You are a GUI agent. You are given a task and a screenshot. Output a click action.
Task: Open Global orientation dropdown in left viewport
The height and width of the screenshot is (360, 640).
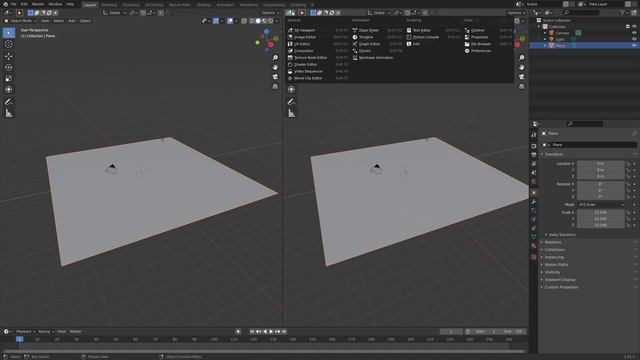click(x=115, y=13)
